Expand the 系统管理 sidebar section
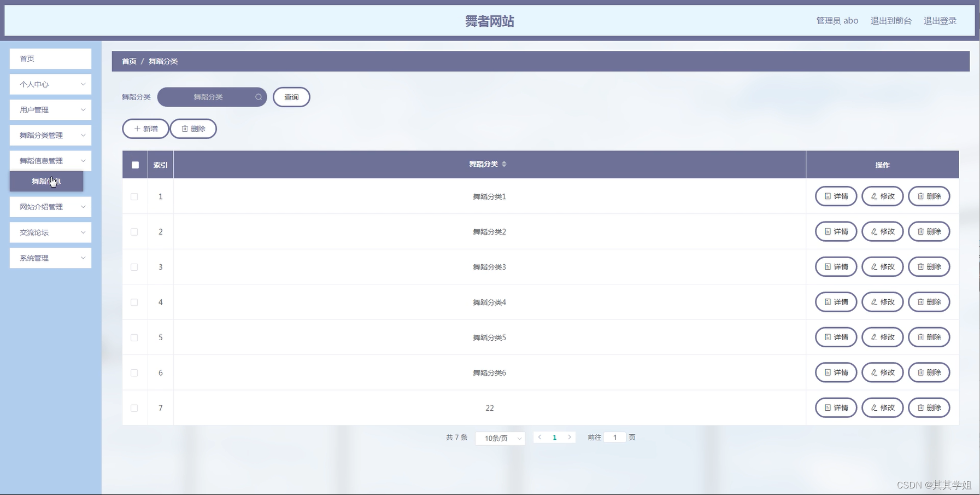 coord(50,258)
